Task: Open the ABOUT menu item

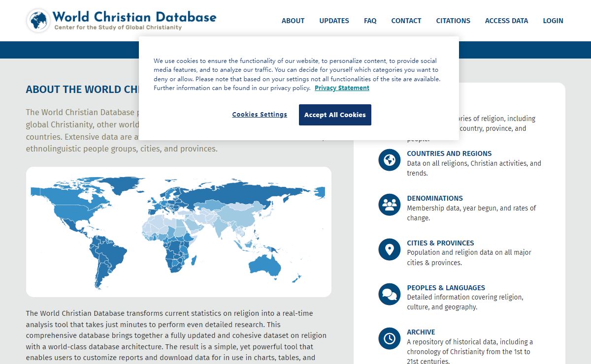Action: (293, 21)
